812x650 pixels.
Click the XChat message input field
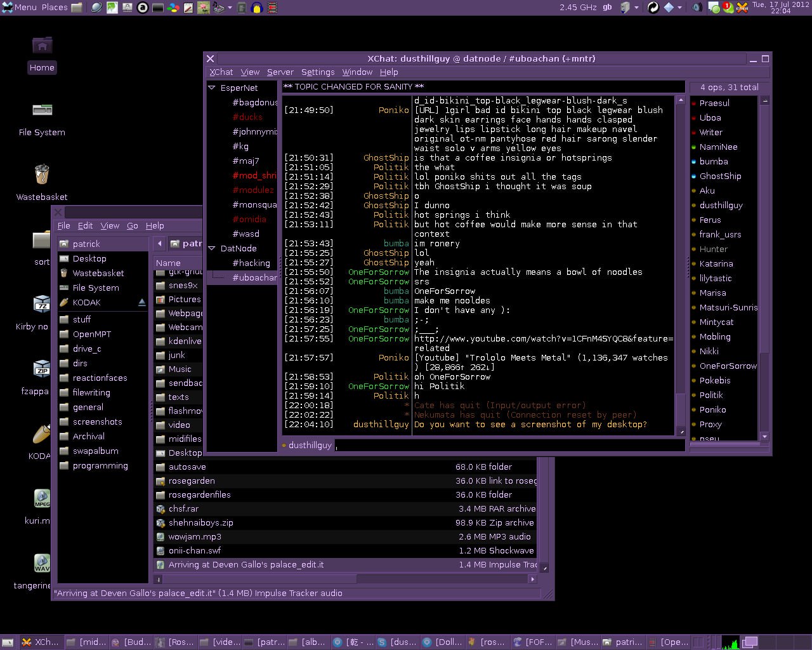[x=507, y=446]
